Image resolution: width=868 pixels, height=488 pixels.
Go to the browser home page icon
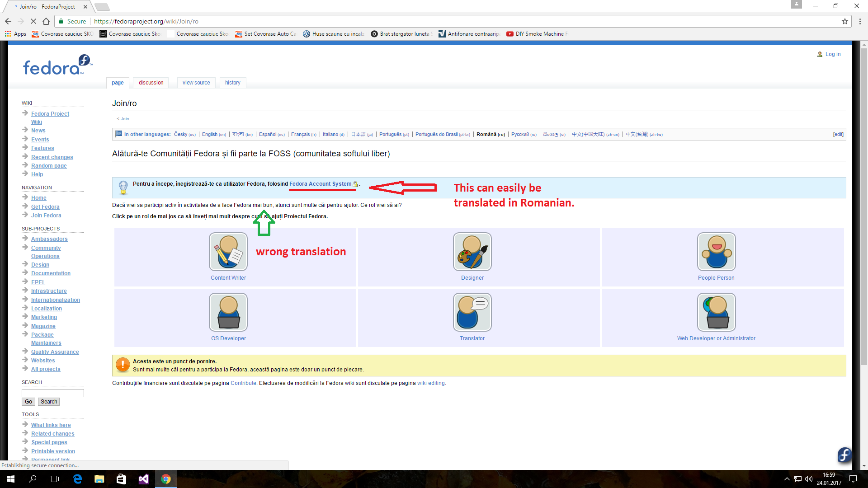tap(46, 21)
